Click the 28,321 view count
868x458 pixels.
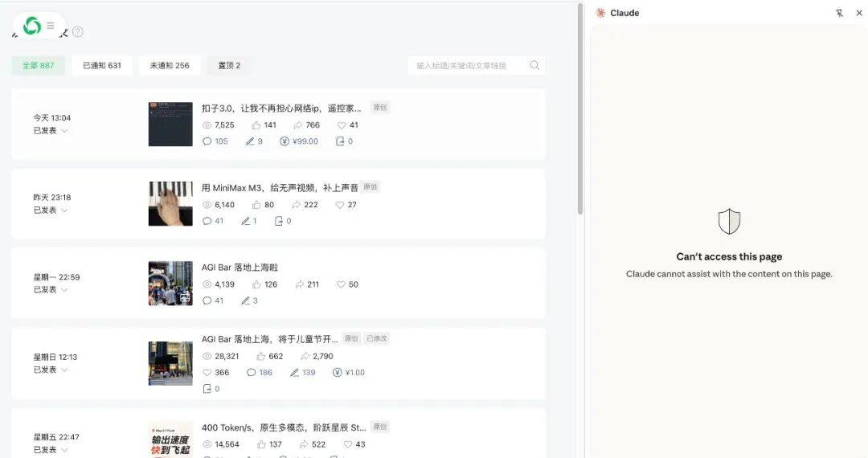pyautogui.click(x=227, y=356)
